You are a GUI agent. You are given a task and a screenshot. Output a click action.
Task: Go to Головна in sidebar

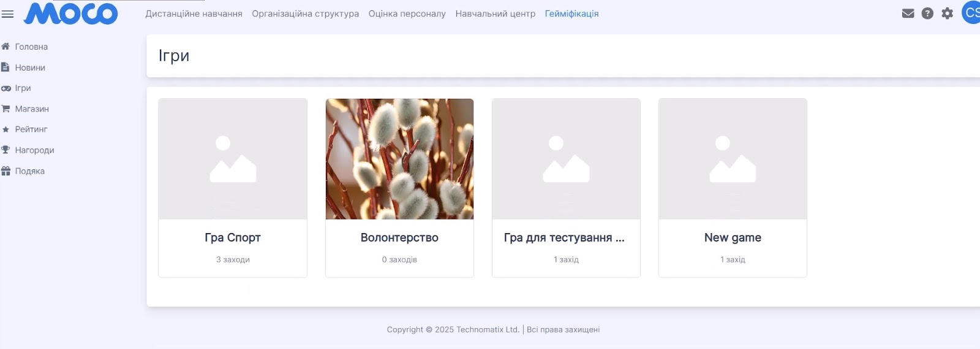31,47
